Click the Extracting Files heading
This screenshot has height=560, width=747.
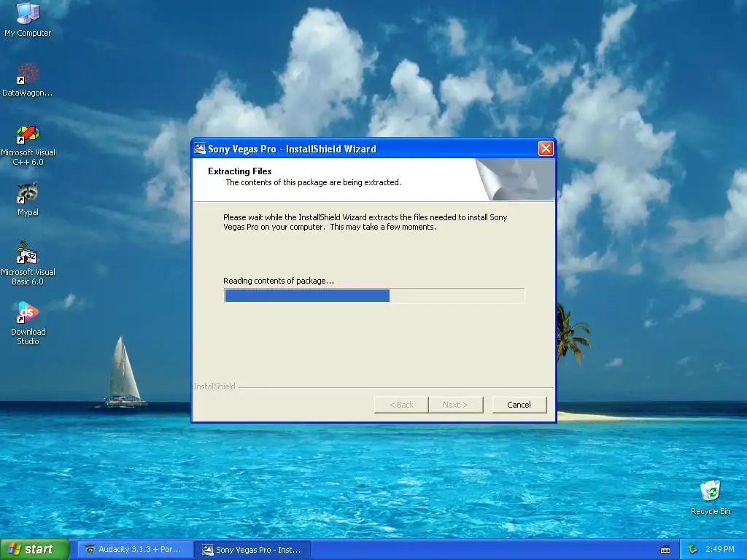pyautogui.click(x=239, y=171)
